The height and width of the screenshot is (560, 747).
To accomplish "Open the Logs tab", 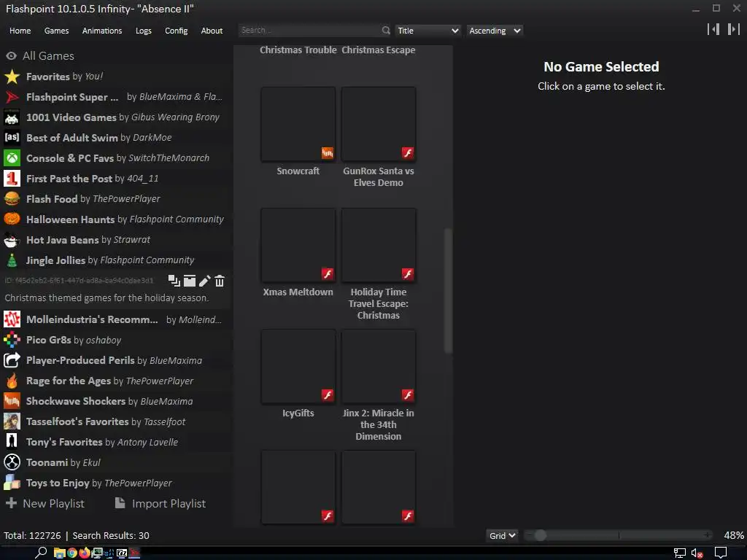I will coord(144,31).
